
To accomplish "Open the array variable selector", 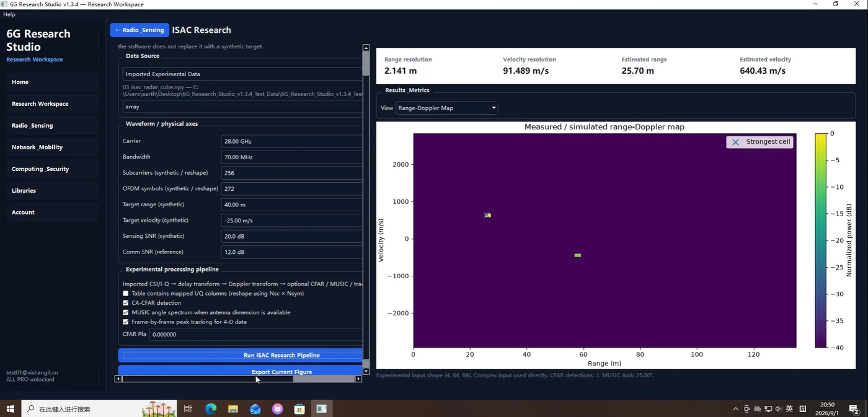I will click(242, 107).
